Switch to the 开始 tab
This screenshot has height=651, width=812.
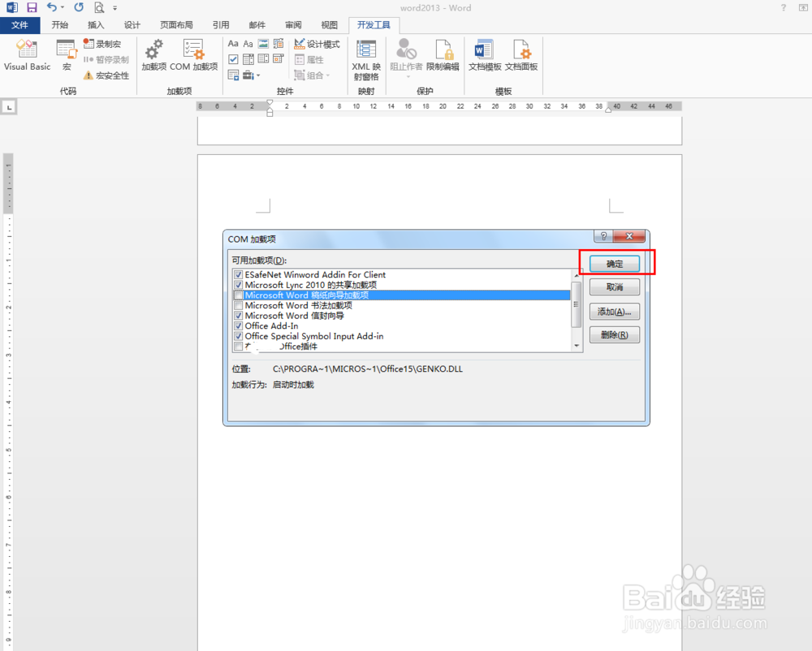pos(59,25)
